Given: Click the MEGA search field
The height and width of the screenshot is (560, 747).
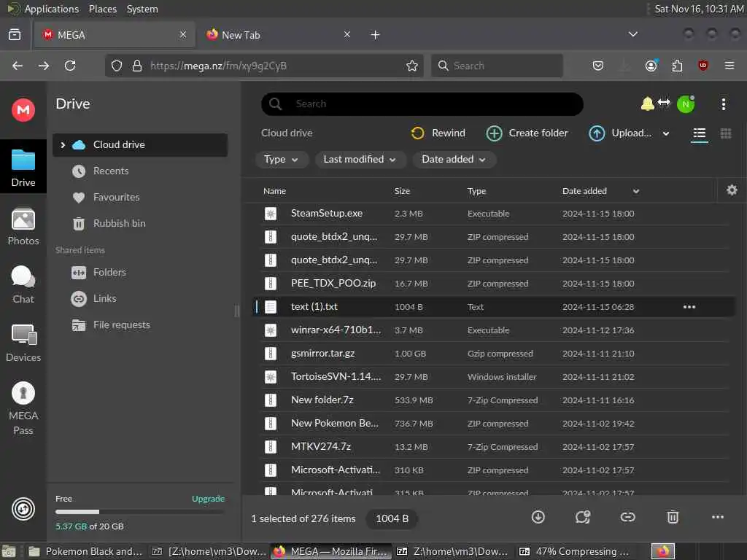Looking at the screenshot, I should pos(422,104).
